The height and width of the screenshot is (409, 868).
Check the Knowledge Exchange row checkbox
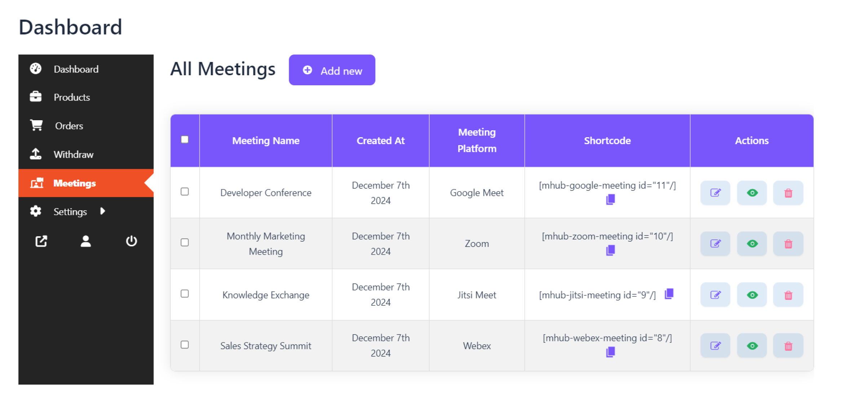[x=185, y=293]
